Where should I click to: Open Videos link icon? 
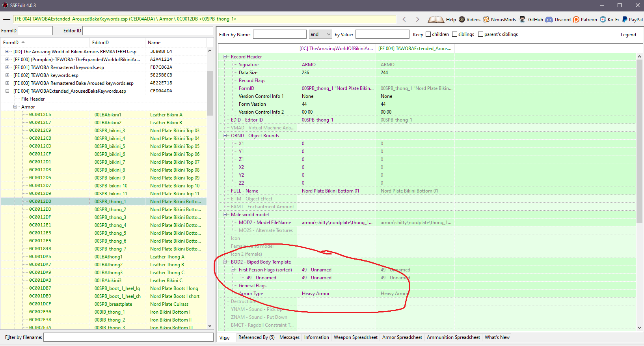[462, 19]
